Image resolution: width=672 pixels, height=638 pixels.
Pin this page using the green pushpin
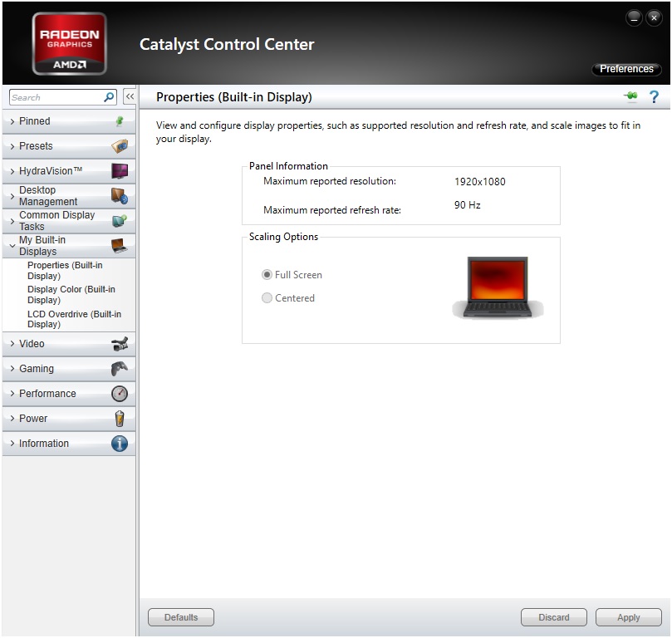tap(630, 96)
